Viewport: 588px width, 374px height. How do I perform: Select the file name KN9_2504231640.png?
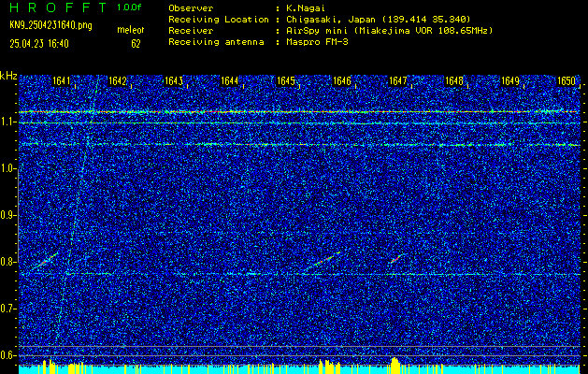50,26
